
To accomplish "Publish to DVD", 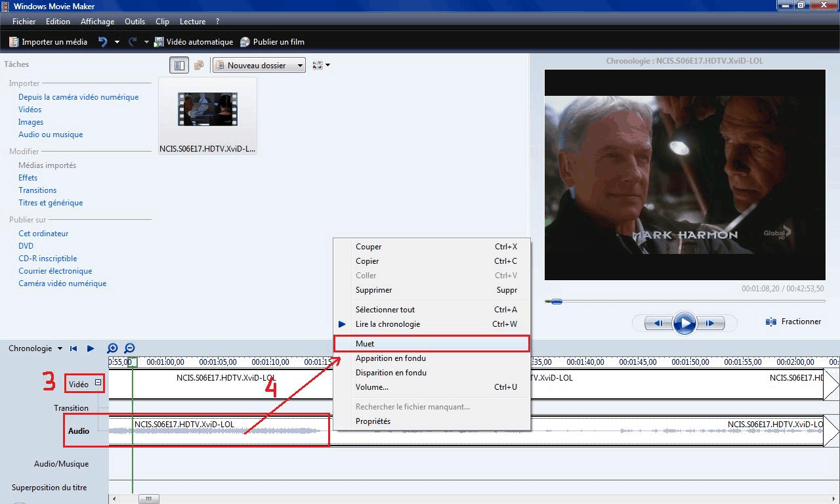I will [26, 246].
